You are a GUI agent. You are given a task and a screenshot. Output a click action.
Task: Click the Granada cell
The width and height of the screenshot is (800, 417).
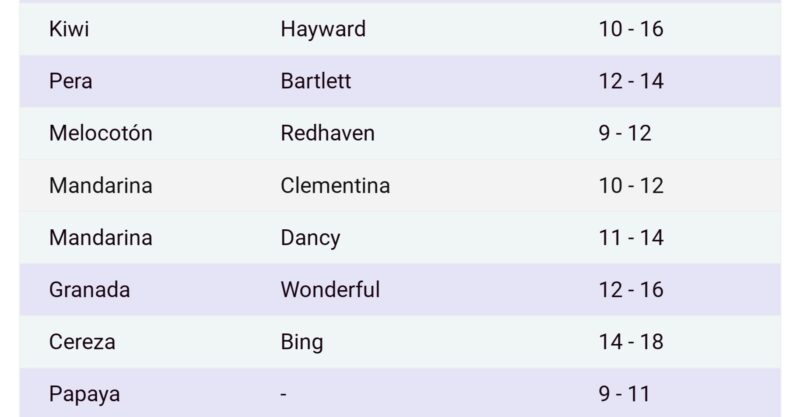90,290
